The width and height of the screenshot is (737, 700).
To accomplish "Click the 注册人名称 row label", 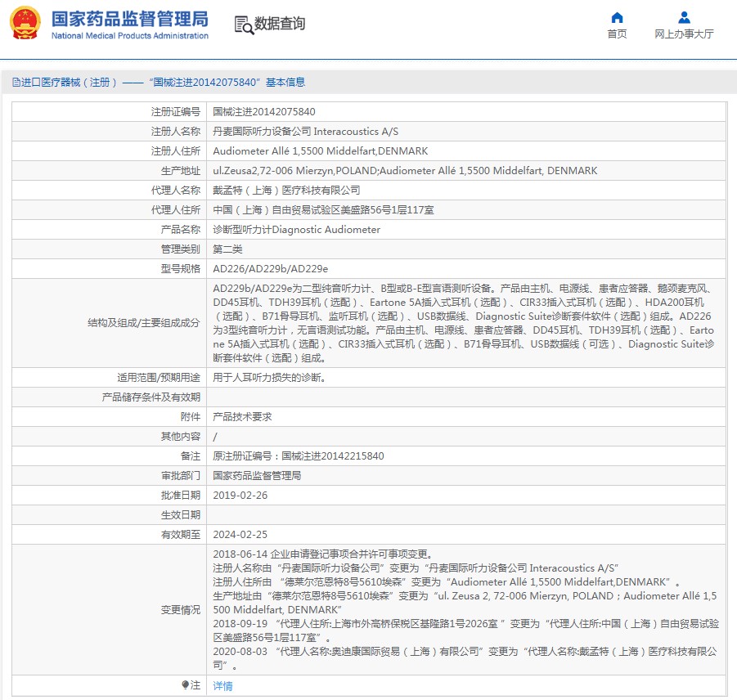I will coord(175,132).
